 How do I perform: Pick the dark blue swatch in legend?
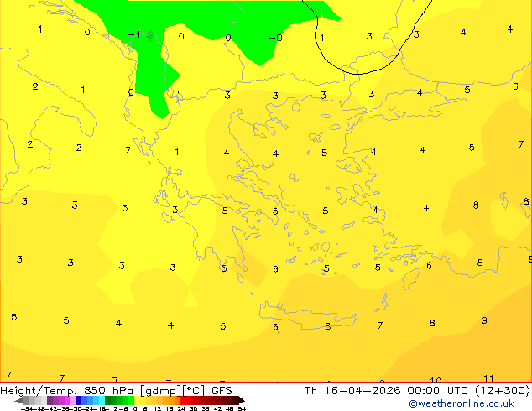79,401
